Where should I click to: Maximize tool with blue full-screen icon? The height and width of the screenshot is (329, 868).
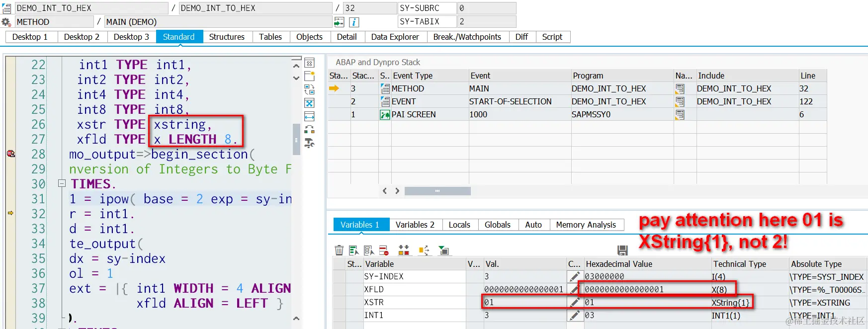tap(309, 103)
